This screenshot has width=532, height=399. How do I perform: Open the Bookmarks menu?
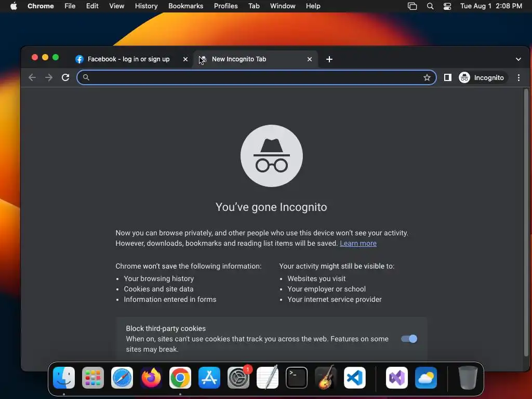tap(185, 6)
